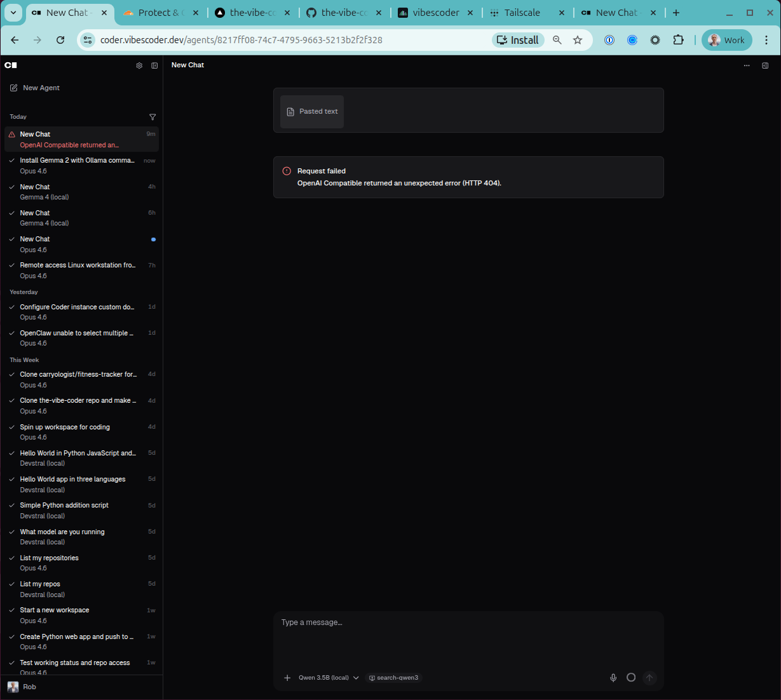Close the active New Chat browser tab
This screenshot has width=781, height=700.
(x=104, y=13)
